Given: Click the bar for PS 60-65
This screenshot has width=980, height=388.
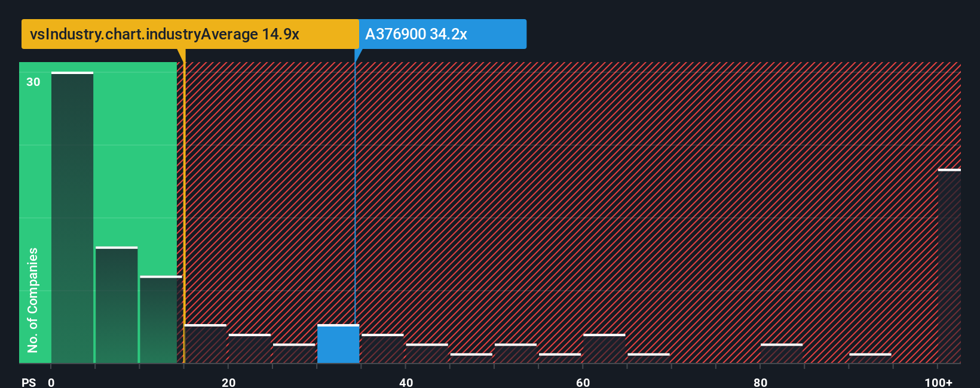Looking at the screenshot, I should click(604, 349).
